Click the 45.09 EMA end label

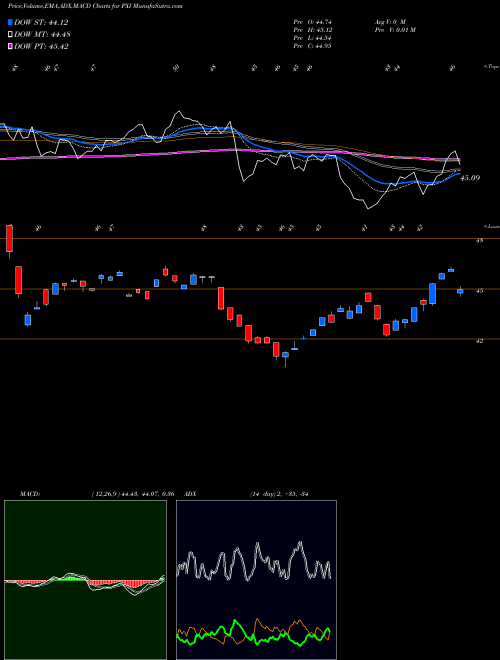click(x=470, y=178)
